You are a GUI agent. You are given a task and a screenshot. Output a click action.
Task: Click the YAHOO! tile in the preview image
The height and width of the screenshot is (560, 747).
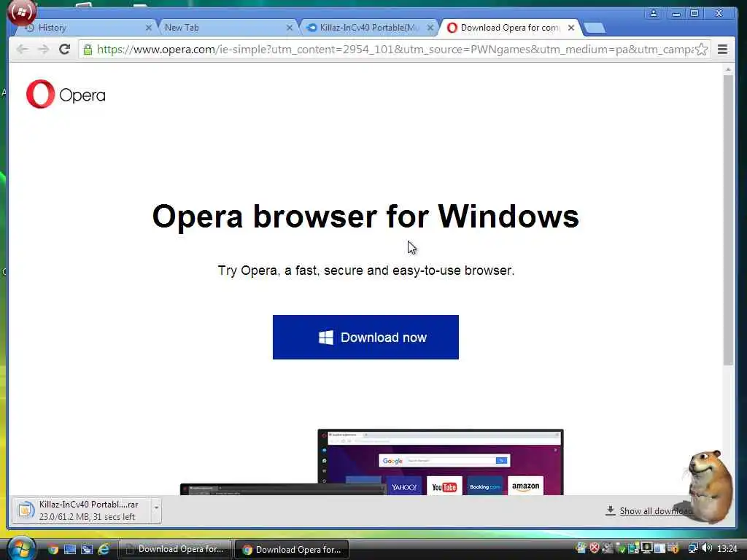404,486
